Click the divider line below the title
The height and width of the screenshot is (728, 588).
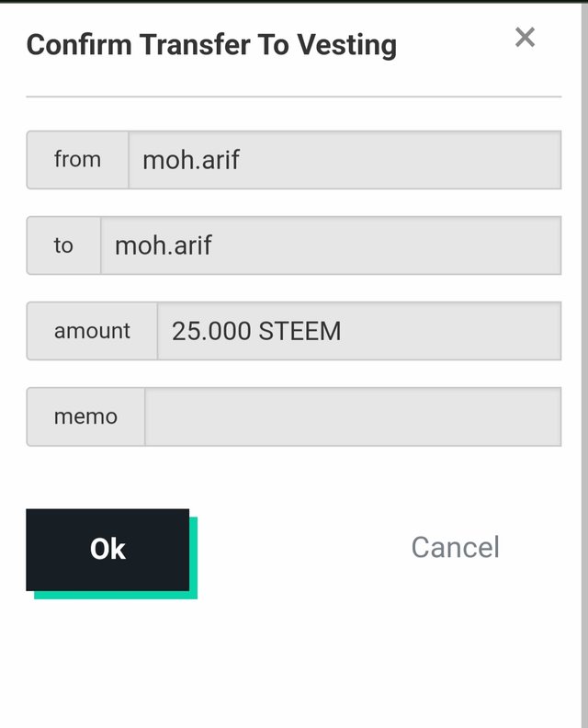[294, 97]
